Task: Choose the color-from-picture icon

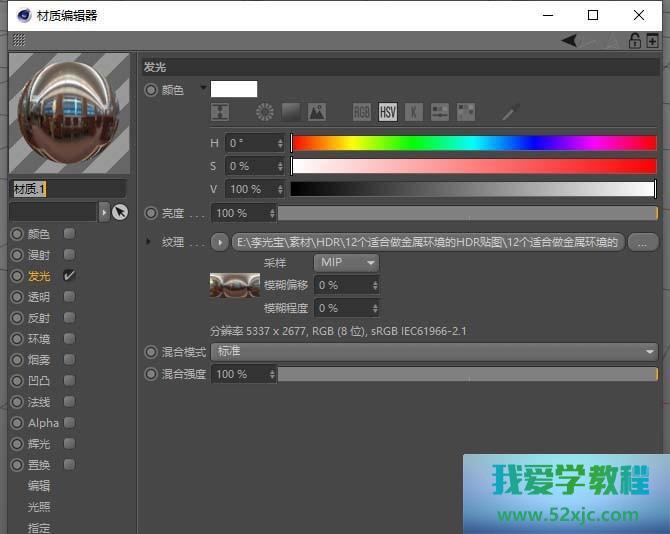Action: tap(316, 112)
